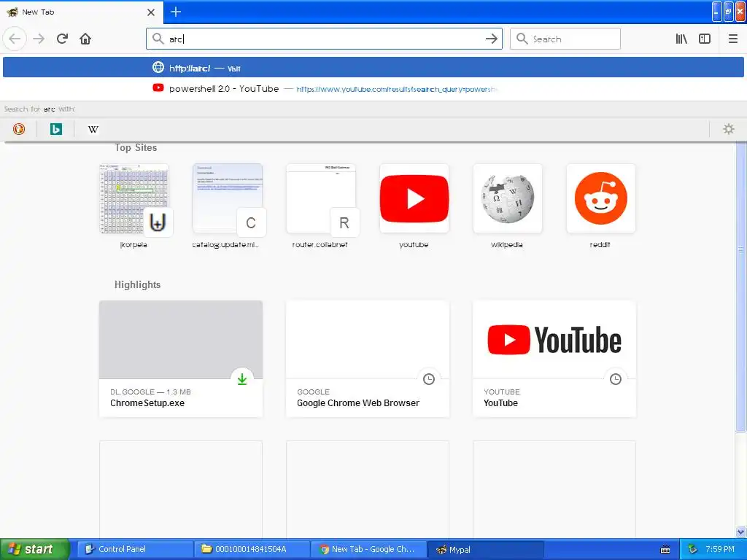
Task: Click the green download icon on ChromeSetup card
Action: tap(242, 379)
